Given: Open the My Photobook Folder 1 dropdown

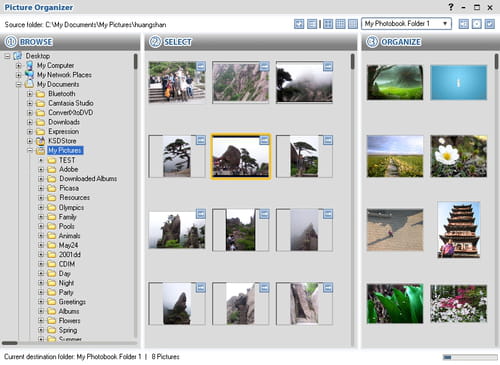Looking at the screenshot, I should click(x=406, y=24).
